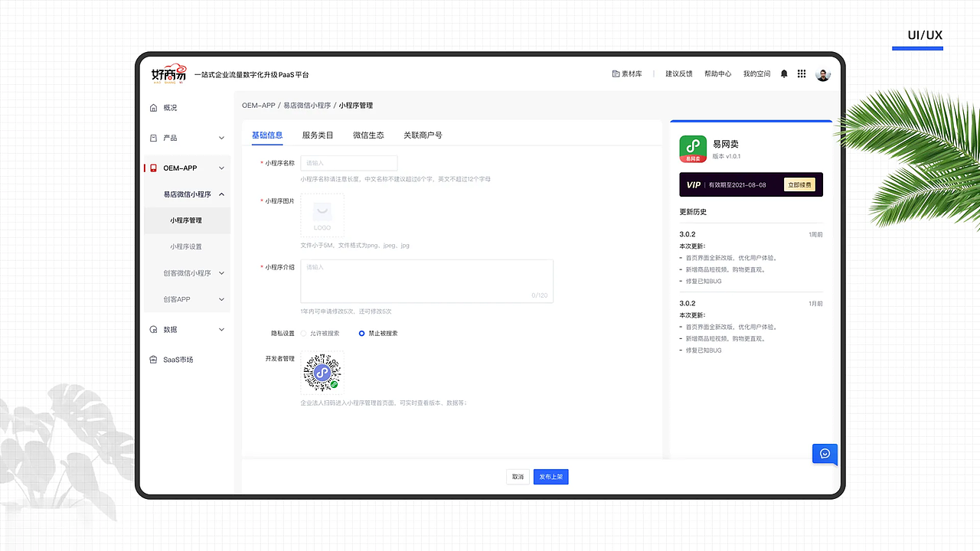
Task: Check the required 小程序名称 field marker area
Action: (x=261, y=163)
